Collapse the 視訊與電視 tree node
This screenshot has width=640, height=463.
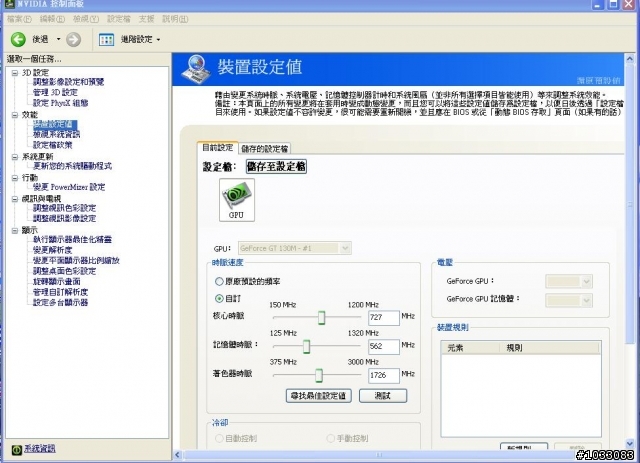(15, 199)
